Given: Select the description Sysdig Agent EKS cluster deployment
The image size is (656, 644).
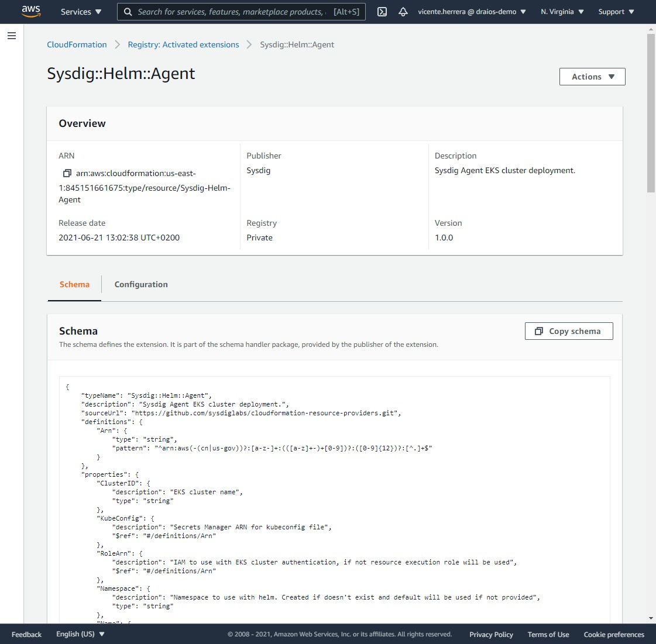Looking at the screenshot, I should (x=504, y=171).
